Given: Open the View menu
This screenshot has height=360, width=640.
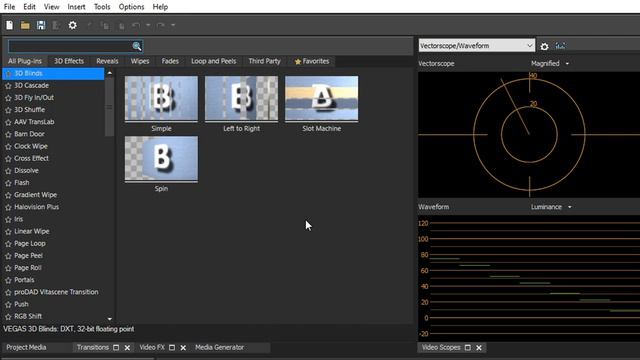Looking at the screenshot, I should (51, 7).
